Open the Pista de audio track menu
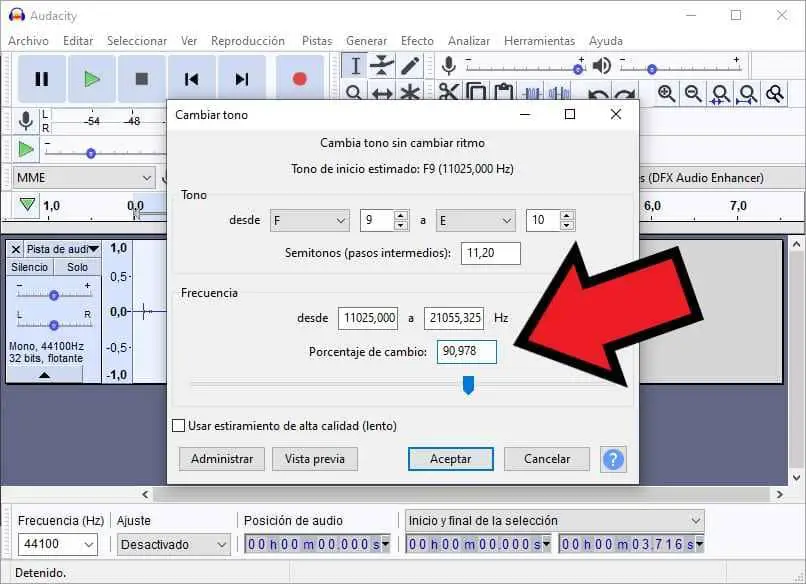The image size is (806, 584). 62,249
